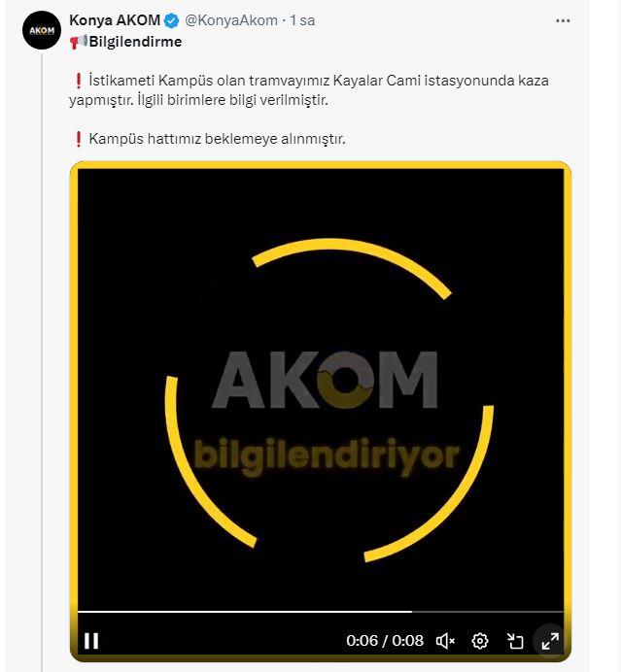Click the megaphone emoji before Bilgilendirme
Screen dimensions: 621x672
coord(79,42)
